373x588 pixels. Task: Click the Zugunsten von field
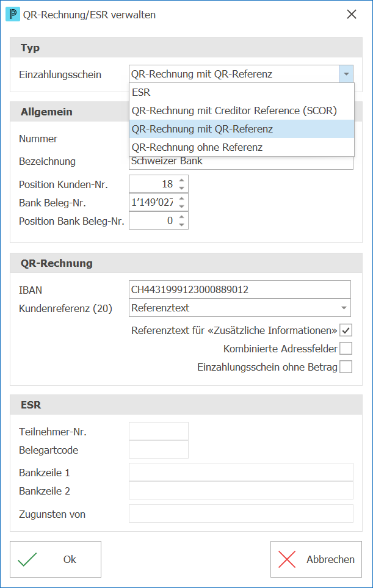[x=241, y=514]
